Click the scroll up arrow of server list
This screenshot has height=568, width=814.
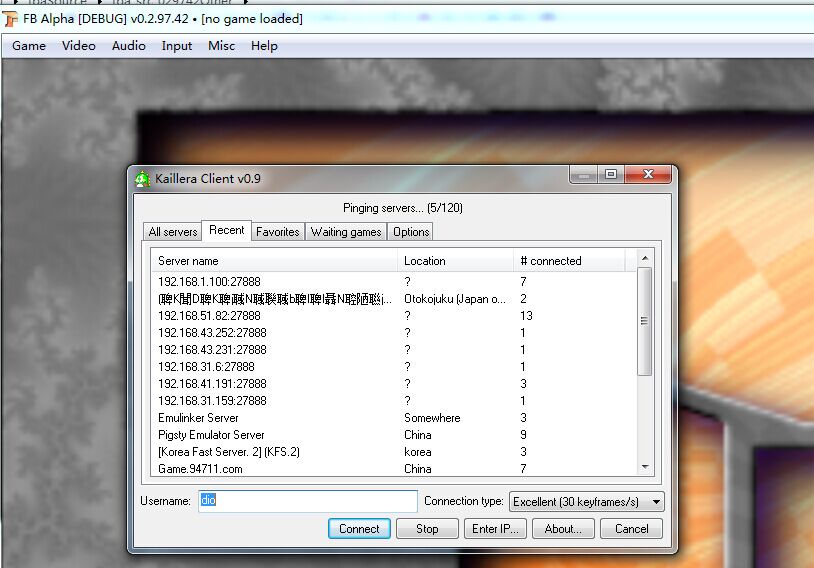645,258
